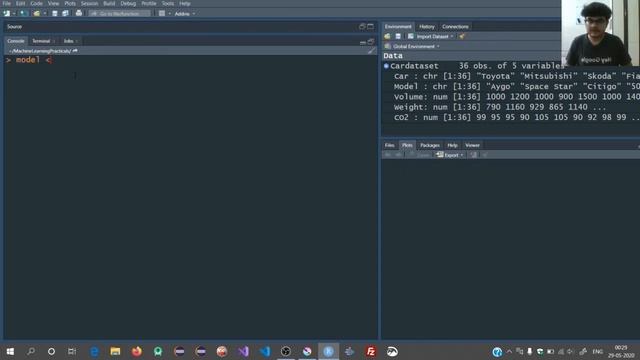Click the Go to file/function field

120,13
